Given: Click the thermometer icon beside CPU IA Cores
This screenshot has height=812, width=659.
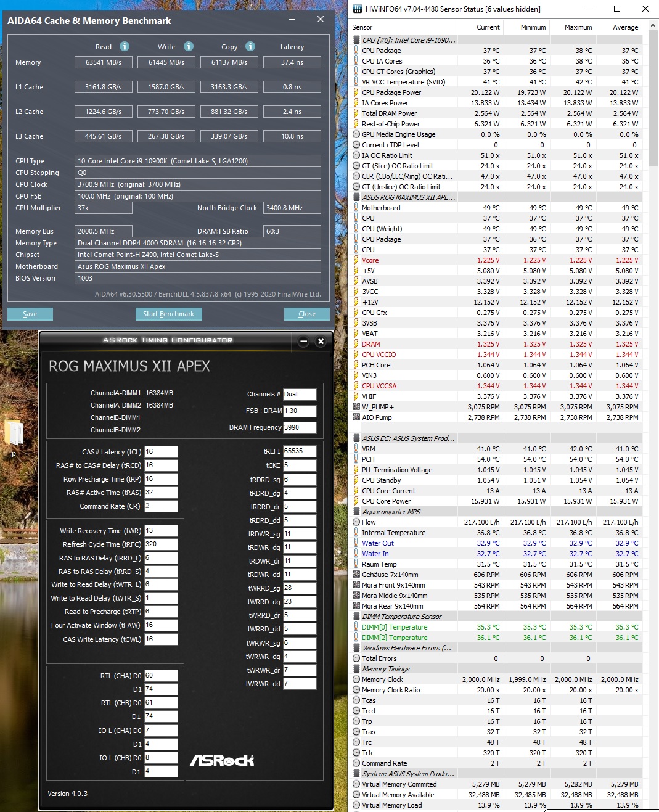Looking at the screenshot, I should point(356,61).
